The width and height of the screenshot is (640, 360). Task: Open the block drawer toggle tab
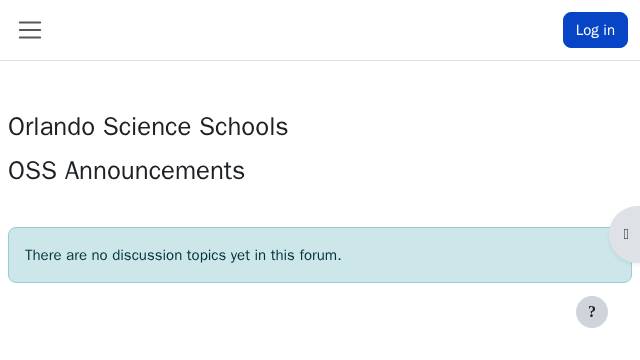625,234
